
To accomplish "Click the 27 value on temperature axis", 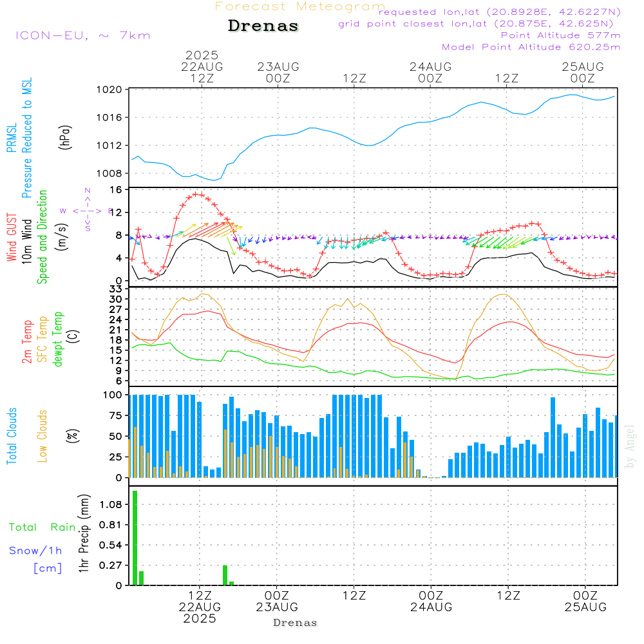I will point(116,309).
